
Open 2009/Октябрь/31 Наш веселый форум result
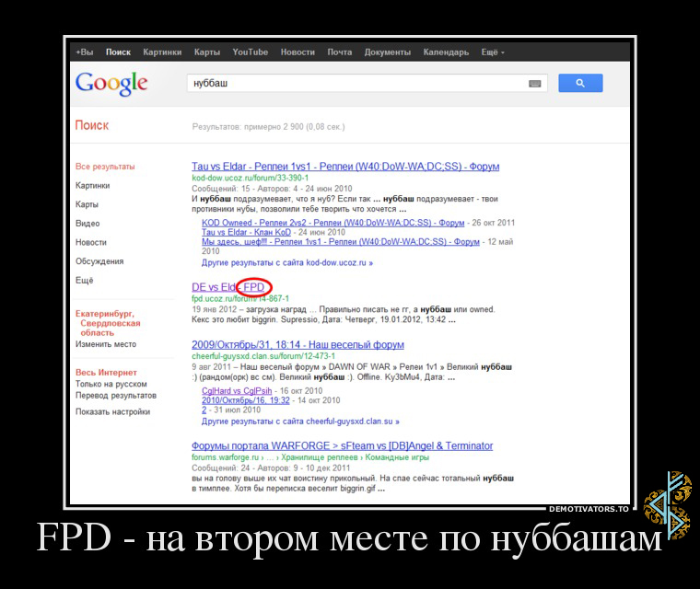pyautogui.click(x=297, y=345)
